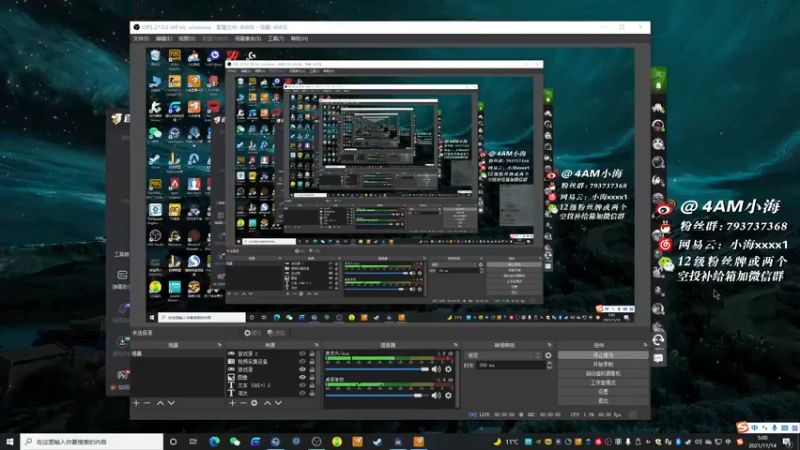Open the 场景集合(S) menu

point(247,39)
